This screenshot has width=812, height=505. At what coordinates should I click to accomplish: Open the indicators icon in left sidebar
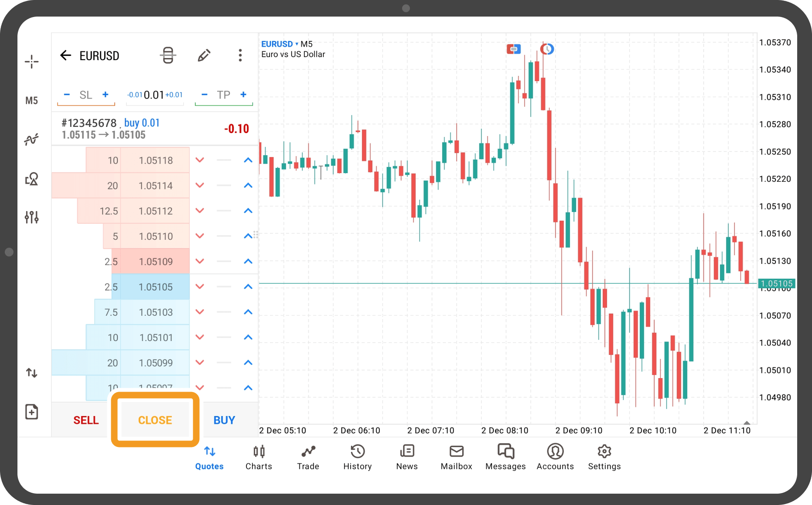click(x=31, y=140)
